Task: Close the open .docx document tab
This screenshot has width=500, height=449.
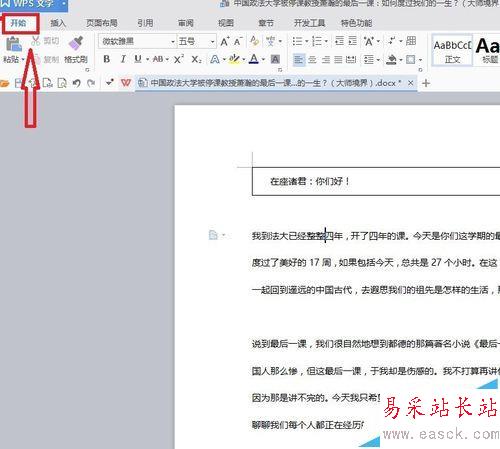Action: 410,83
